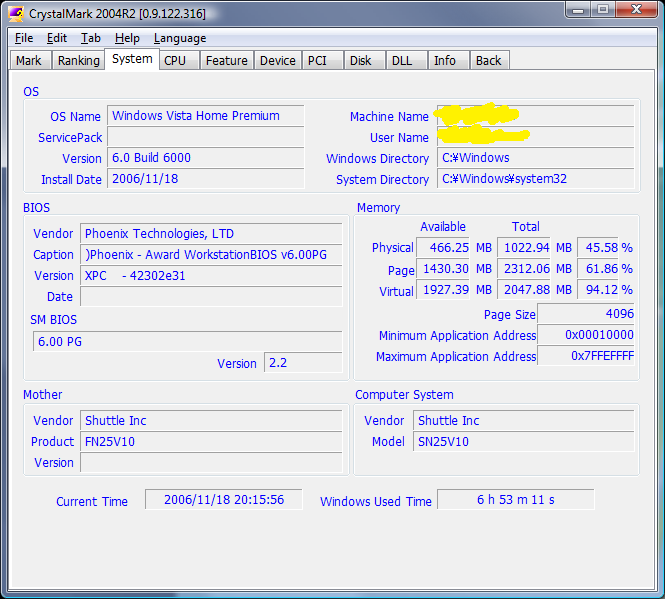Click the empty ServicePack field
Screen dimensions: 665x599
(206, 137)
